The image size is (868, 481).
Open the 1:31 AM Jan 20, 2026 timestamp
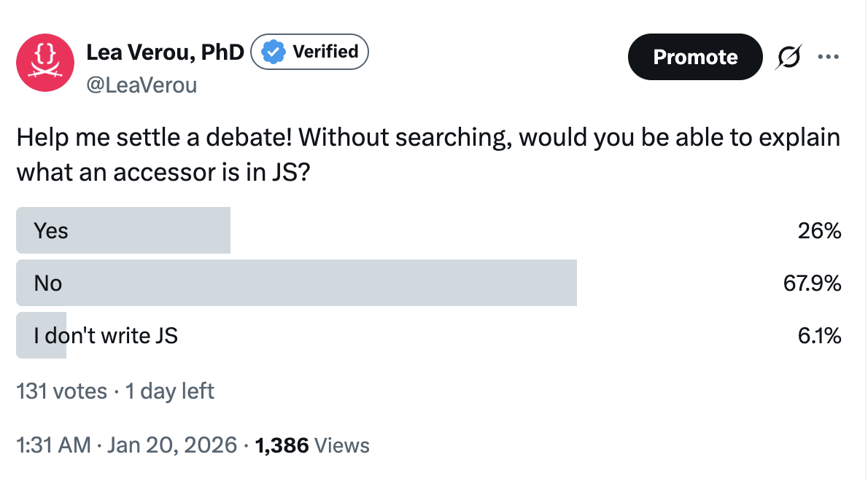[x=126, y=445]
